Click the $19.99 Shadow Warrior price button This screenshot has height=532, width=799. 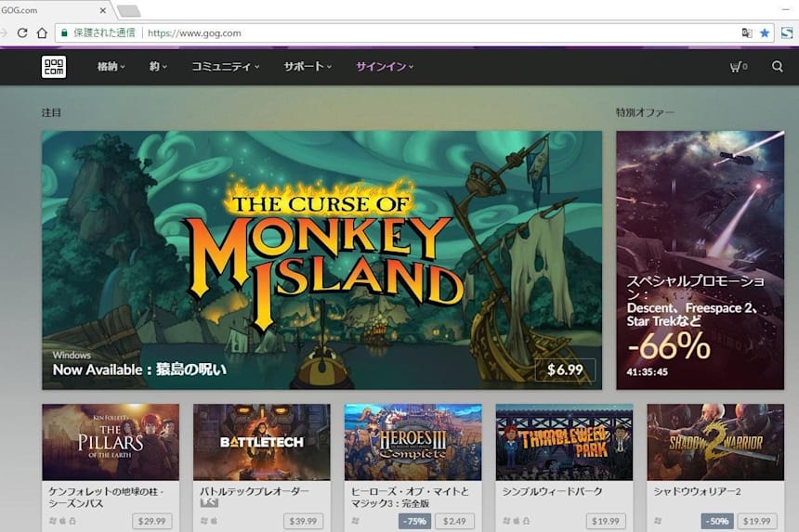coord(757,521)
